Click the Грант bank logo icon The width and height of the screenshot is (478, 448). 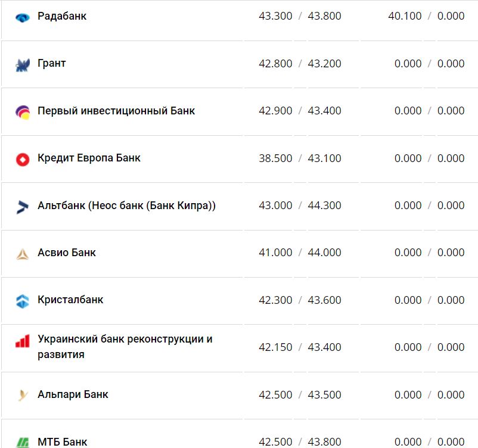click(x=23, y=65)
